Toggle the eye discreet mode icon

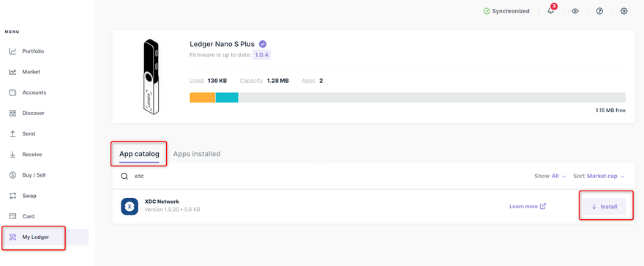click(x=575, y=12)
